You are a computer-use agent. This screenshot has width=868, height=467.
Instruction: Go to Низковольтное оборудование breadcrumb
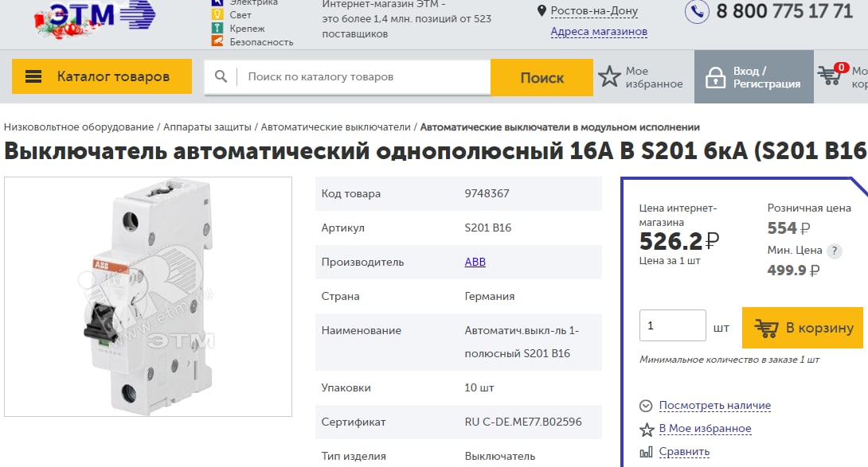(x=79, y=127)
